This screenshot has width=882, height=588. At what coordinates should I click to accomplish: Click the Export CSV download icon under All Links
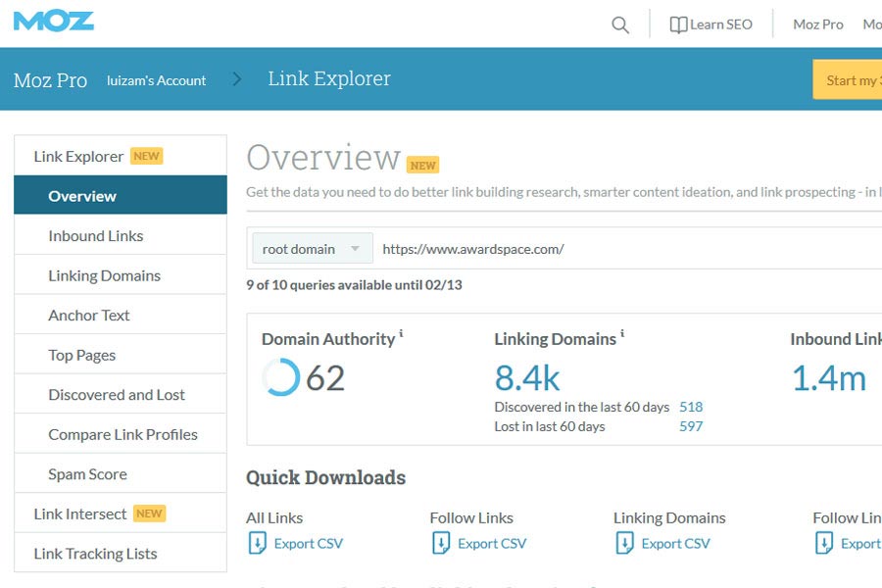257,542
